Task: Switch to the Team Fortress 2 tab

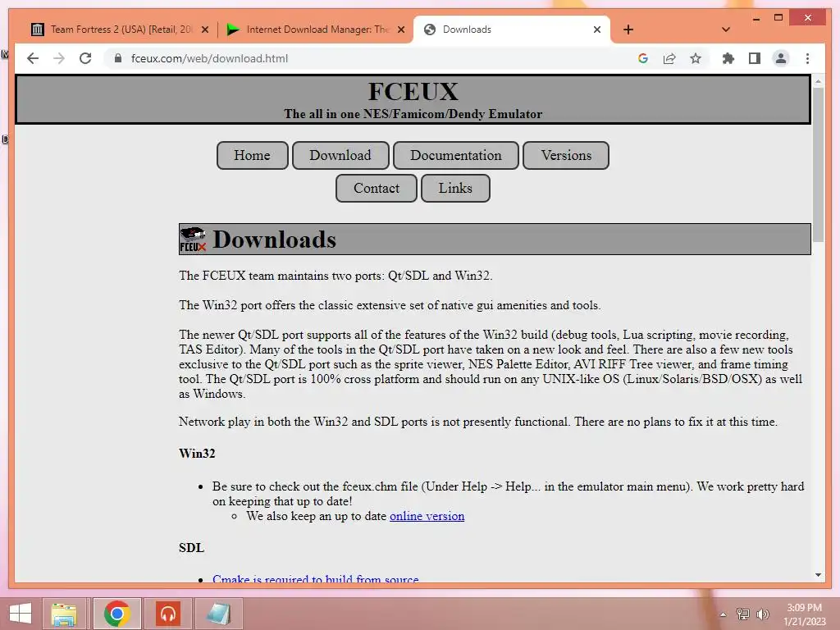Action: [x=121, y=30]
